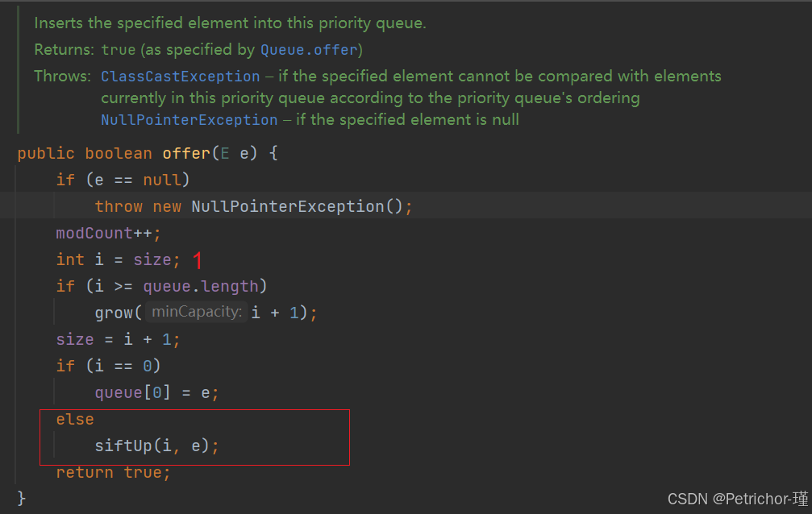Click the 'if (i == 0)' line
Image resolution: width=812 pixels, height=514 pixels.
pyautogui.click(x=108, y=366)
